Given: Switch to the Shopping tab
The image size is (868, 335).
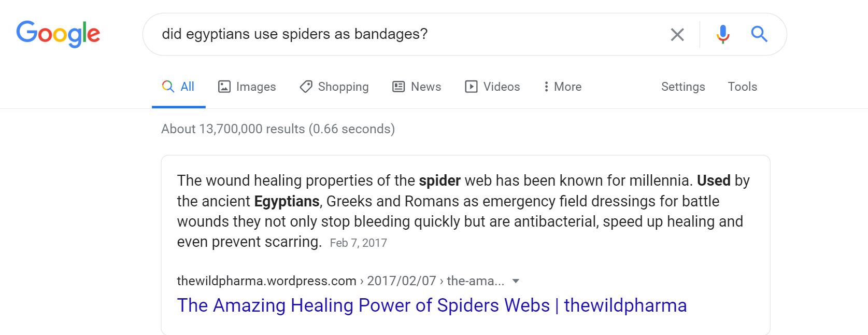Looking at the screenshot, I should 334,87.
